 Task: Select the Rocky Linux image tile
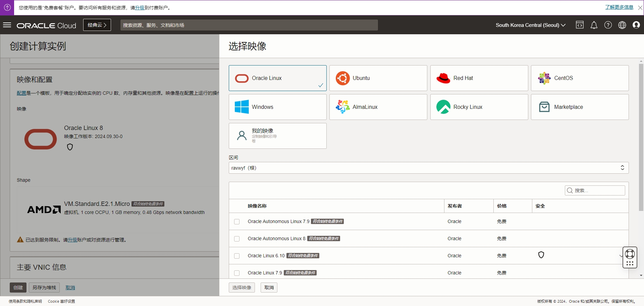tap(479, 107)
